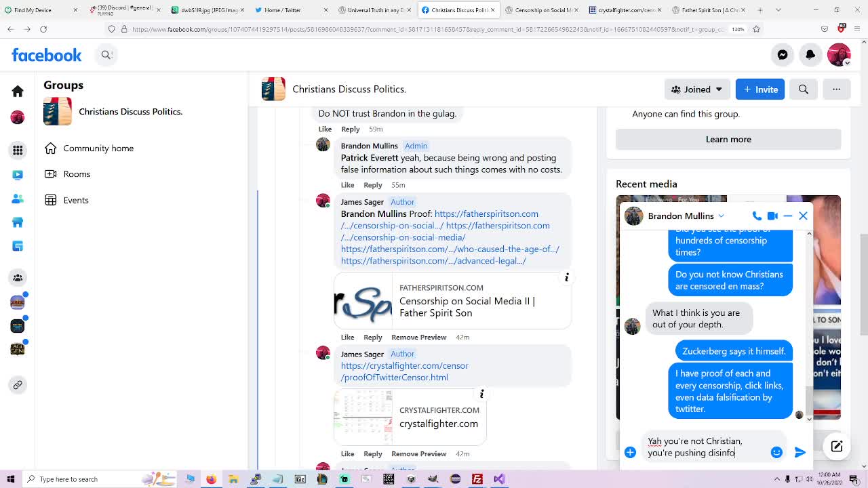Viewport: 868px width, 488px height.
Task: Expand the Brandon Mullins chat options chevron
Action: coord(721,216)
